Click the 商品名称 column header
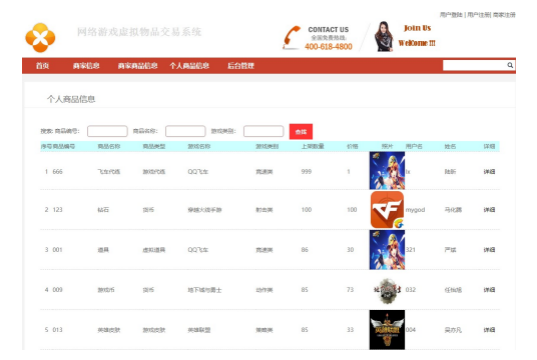537x360 pixels. click(109, 147)
